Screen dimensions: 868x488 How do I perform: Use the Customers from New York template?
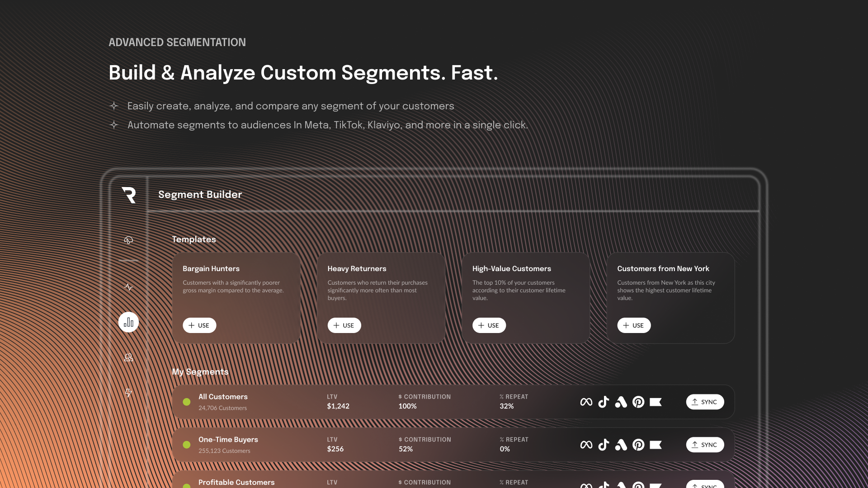coord(634,325)
